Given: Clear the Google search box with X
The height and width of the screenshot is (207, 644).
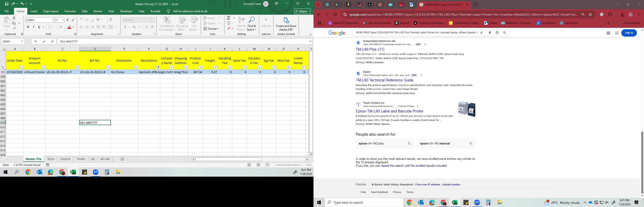Looking at the screenshot, I should (x=481, y=33).
